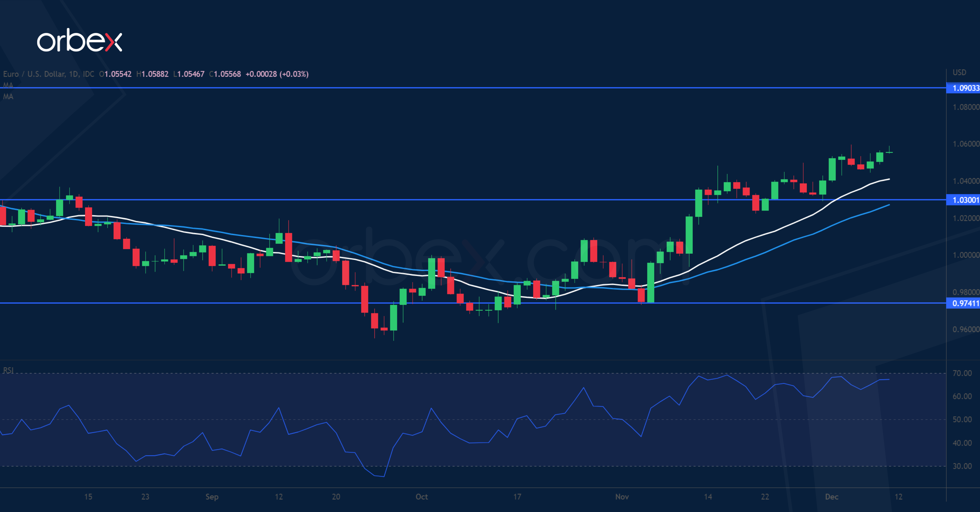This screenshot has height=512, width=980.
Task: Click the Oct label on the time axis
Action: tap(422, 497)
